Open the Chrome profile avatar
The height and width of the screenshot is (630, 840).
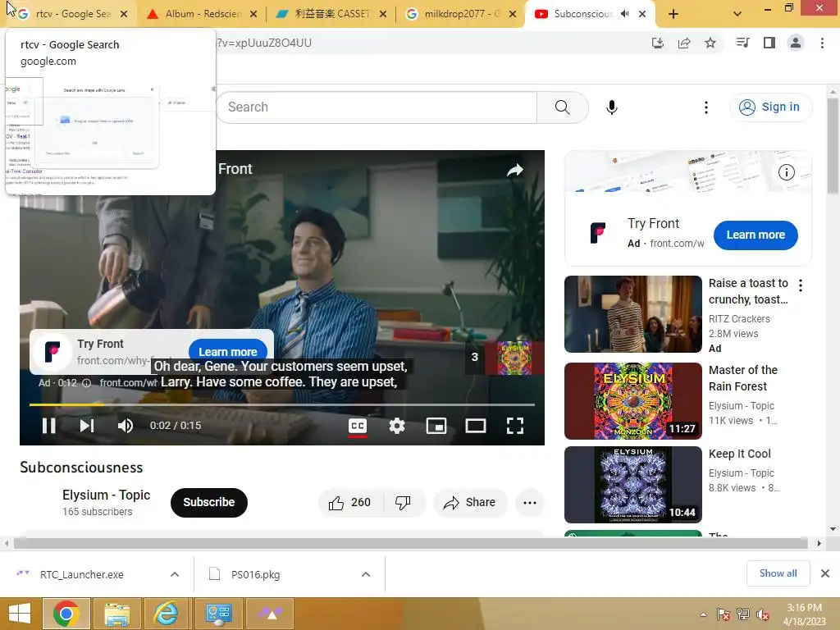[x=796, y=43]
